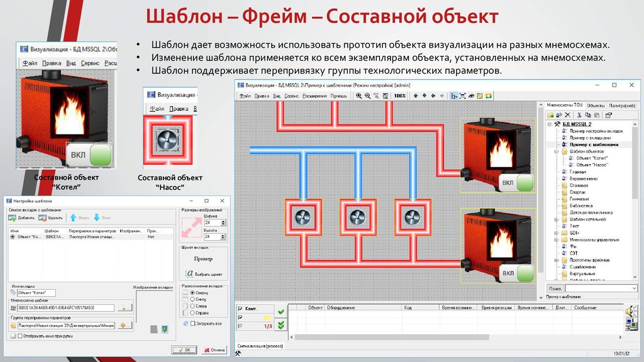Open the Сервис menu in main editor window

tap(291, 96)
